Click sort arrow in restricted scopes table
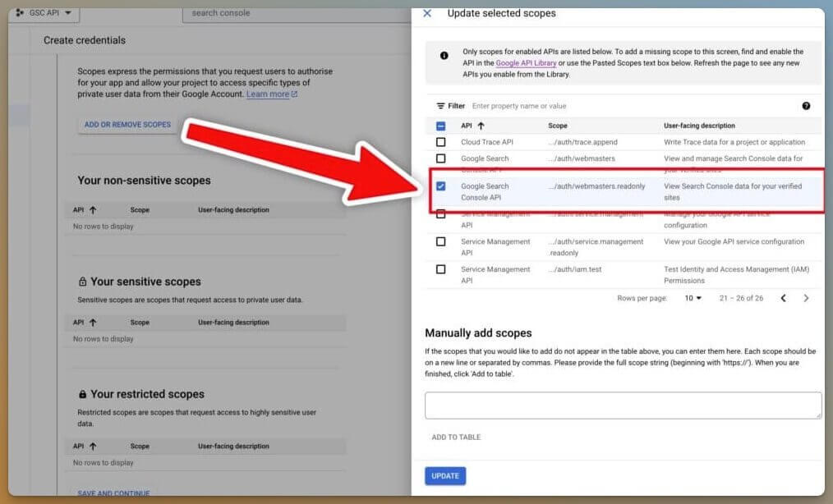Screen dimensions: 833x504 [x=93, y=446]
